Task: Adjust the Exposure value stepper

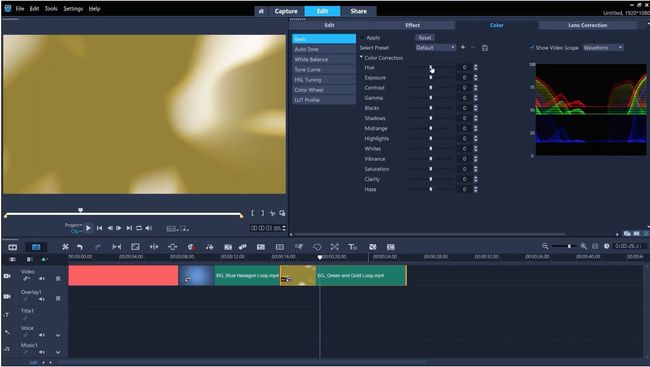Action: click(475, 78)
